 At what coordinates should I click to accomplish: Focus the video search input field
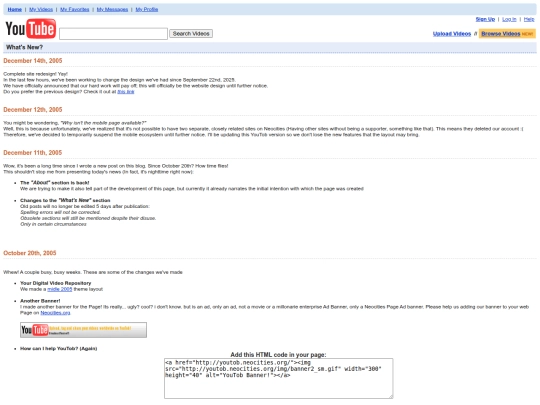coord(113,34)
